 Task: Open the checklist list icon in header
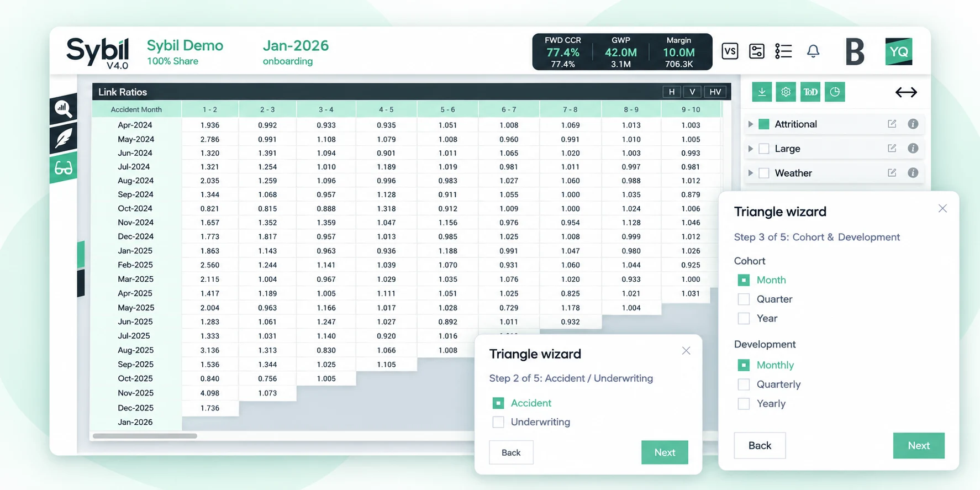[x=783, y=51]
